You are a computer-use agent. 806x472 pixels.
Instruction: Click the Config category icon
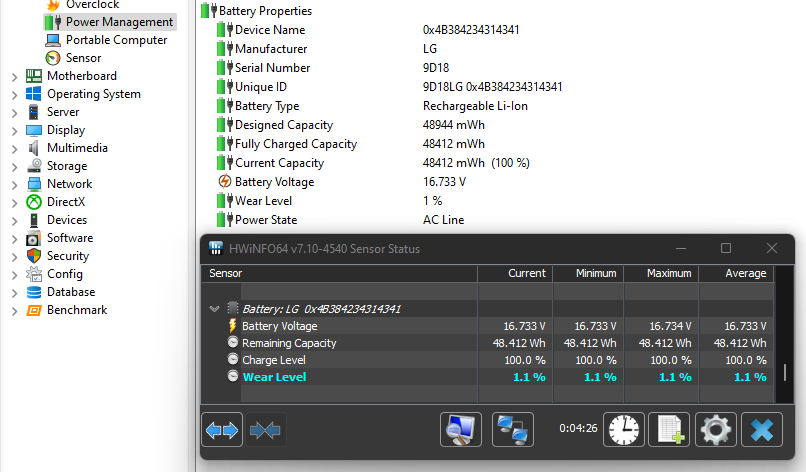tap(34, 274)
